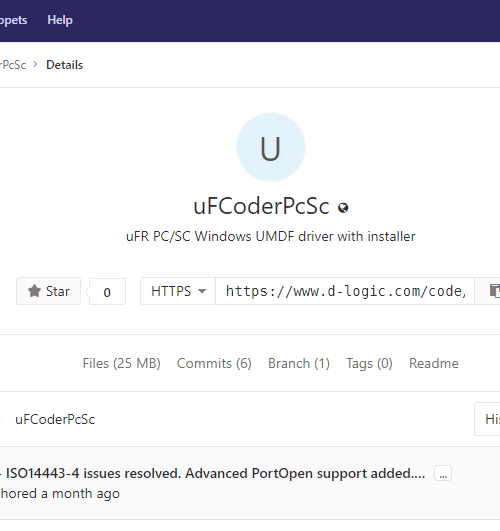
Task: Open Files (25 MB) link
Action: click(x=121, y=363)
